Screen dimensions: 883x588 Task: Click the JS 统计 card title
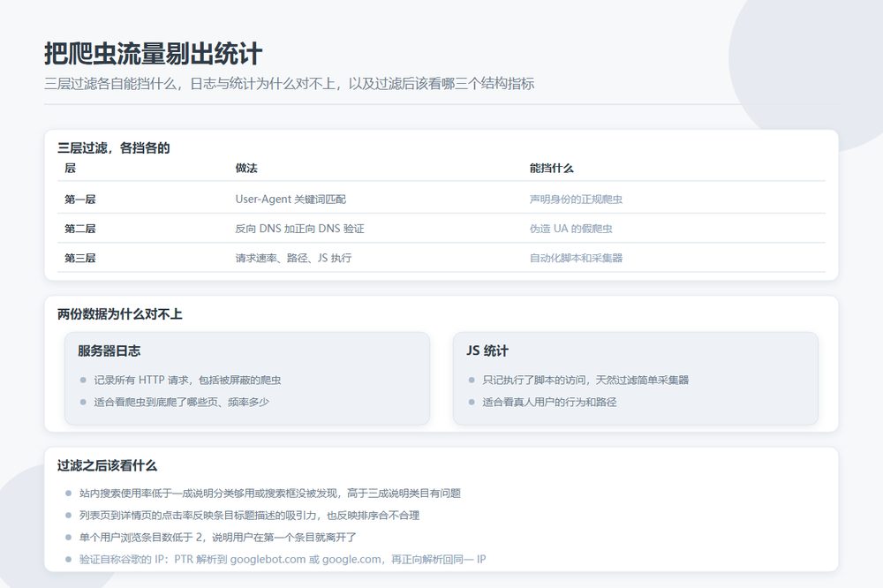click(x=487, y=351)
